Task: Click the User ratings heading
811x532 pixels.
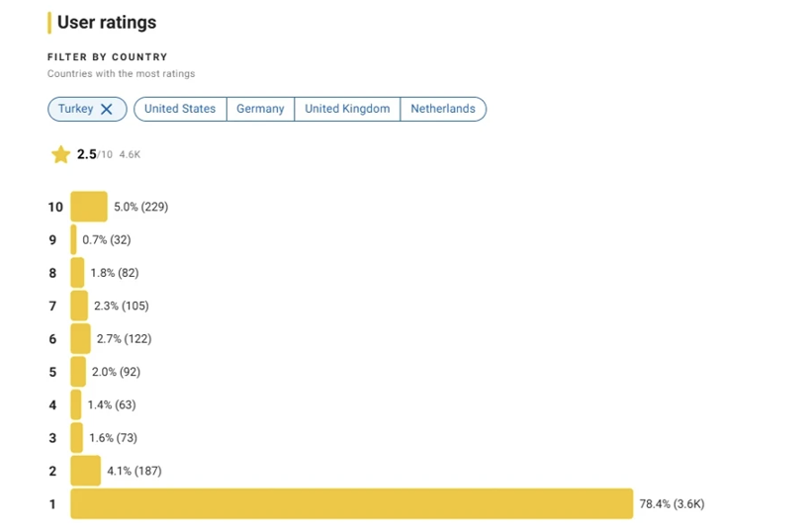Action: (x=107, y=22)
